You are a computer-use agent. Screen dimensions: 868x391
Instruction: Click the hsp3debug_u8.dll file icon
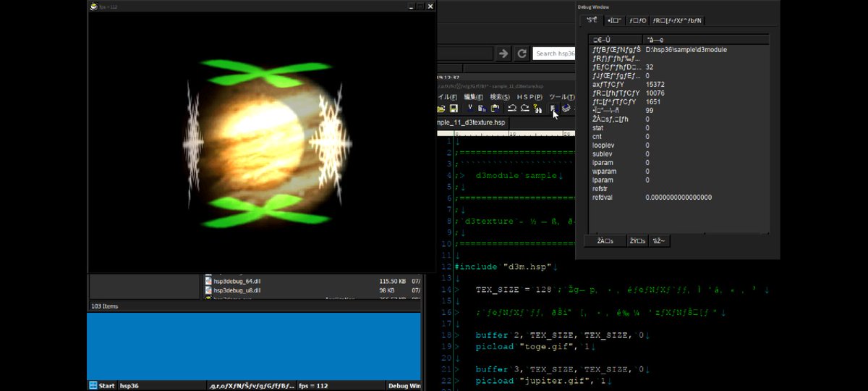208,290
